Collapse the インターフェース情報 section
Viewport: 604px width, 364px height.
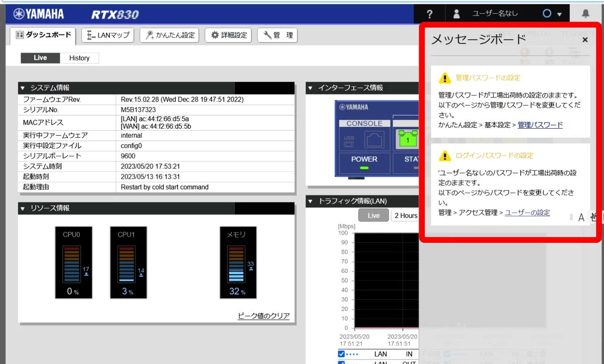(311, 88)
